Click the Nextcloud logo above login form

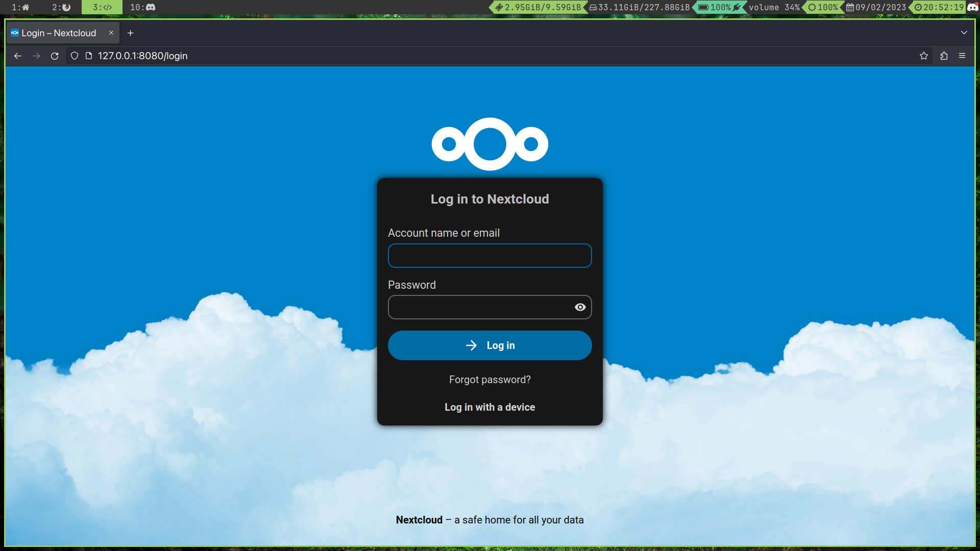pyautogui.click(x=489, y=144)
